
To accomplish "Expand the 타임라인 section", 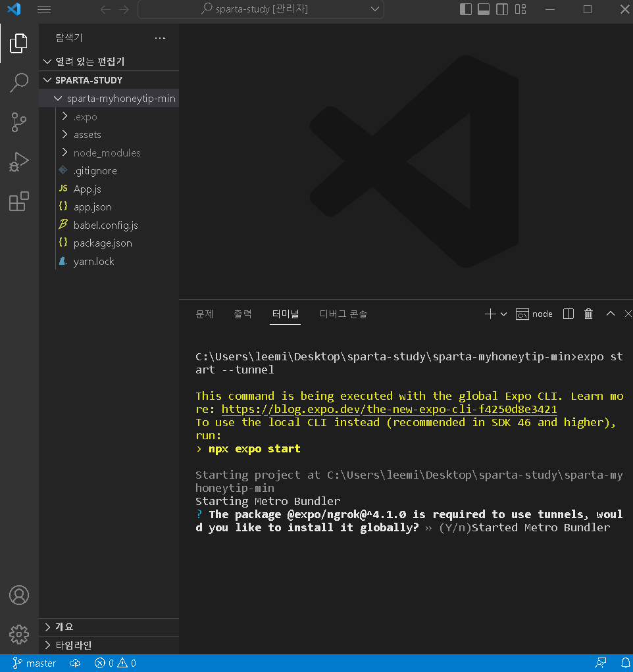I will pos(109,645).
